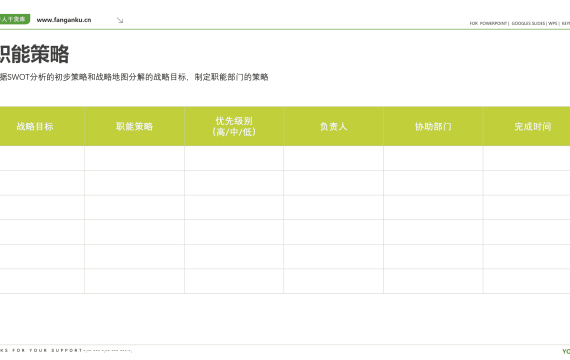The width and height of the screenshot is (570, 360).
Task: Click the 负责人 column header
Action: click(x=334, y=127)
